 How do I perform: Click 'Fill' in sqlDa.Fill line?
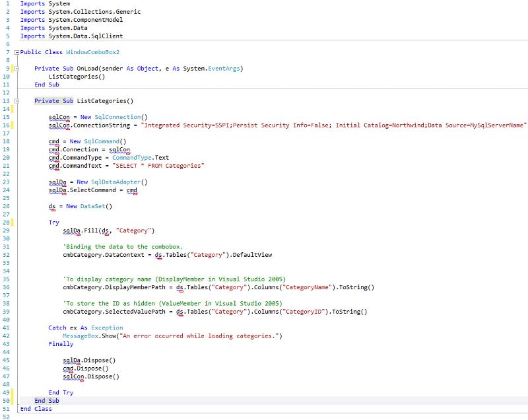(91, 230)
